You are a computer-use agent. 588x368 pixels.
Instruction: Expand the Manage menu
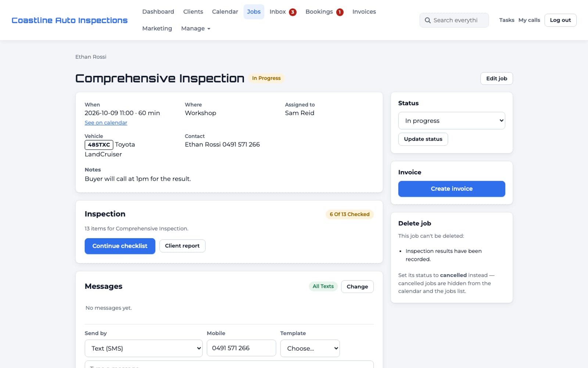[x=196, y=29]
